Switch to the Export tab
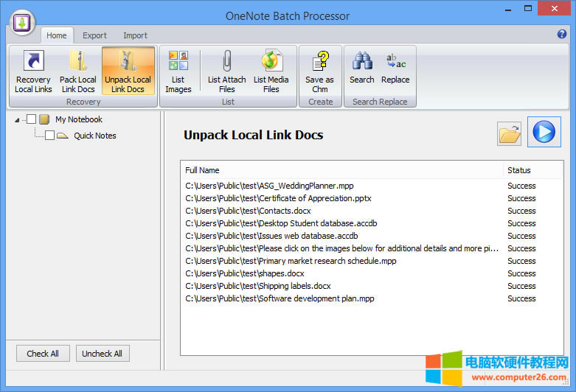 click(x=94, y=35)
